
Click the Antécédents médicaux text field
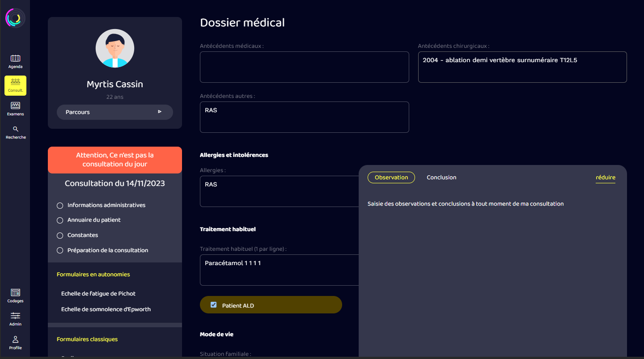coord(304,67)
